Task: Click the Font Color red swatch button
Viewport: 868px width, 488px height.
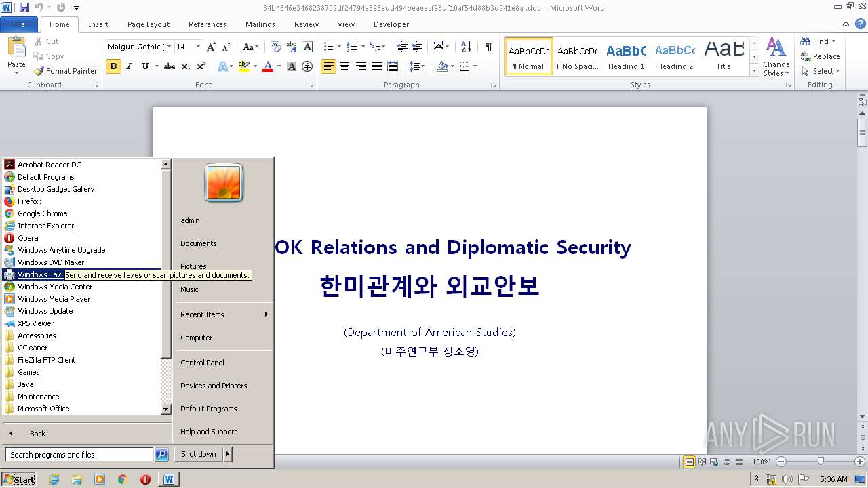Action: click(268, 66)
